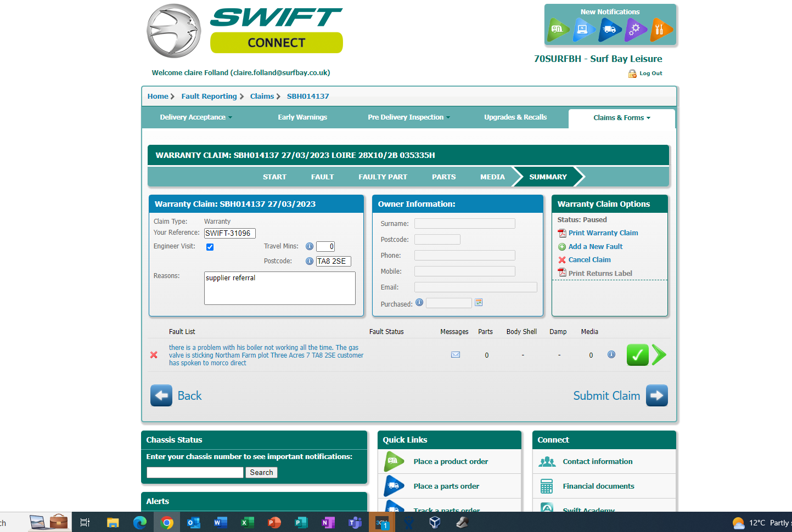Go to the PARTS claim step
This screenshot has height=532, width=792.
tap(443, 177)
